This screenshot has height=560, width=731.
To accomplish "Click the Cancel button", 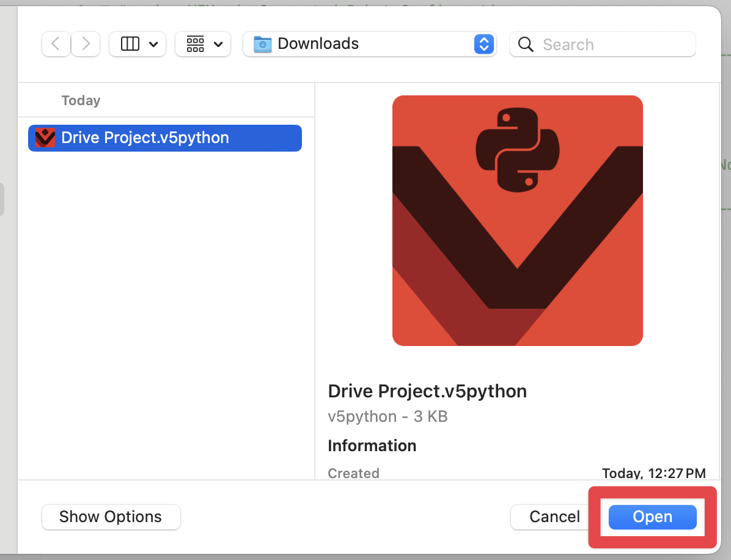I will coord(553,517).
